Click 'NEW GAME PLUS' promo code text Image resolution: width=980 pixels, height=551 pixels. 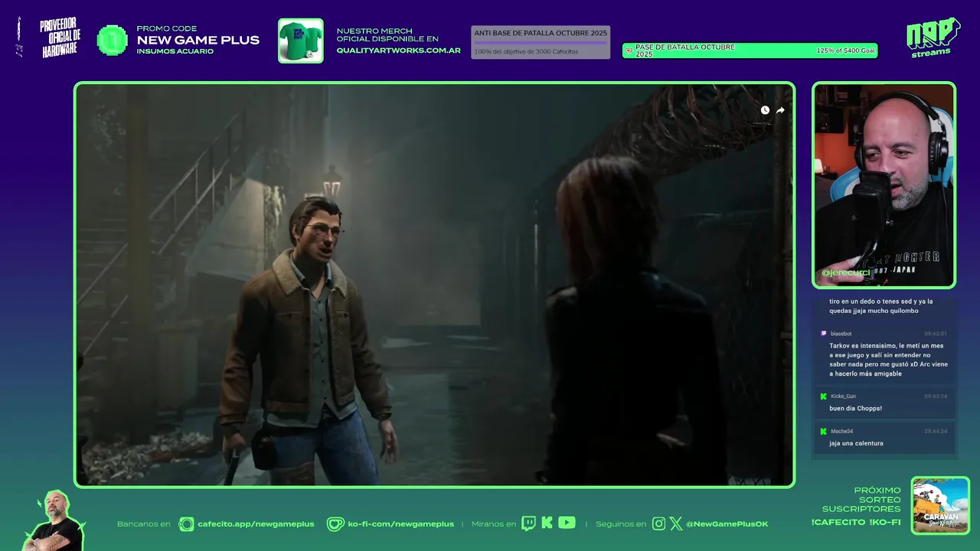click(x=198, y=41)
